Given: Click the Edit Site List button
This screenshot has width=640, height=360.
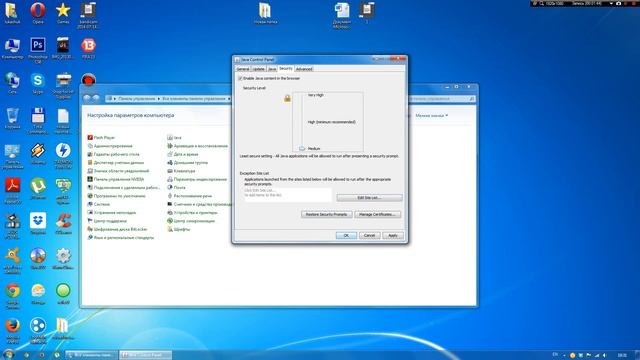Looking at the screenshot, I should click(369, 198).
